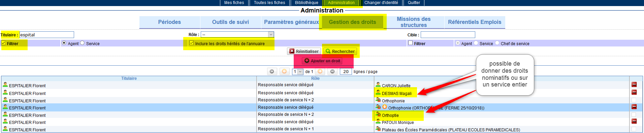Go to the last results page
The width and height of the screenshot is (644, 133).
click(332, 71)
